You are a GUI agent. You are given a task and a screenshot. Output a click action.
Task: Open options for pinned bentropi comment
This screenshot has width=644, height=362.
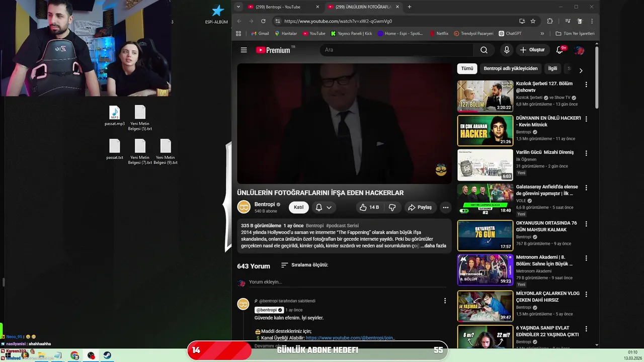445,301
